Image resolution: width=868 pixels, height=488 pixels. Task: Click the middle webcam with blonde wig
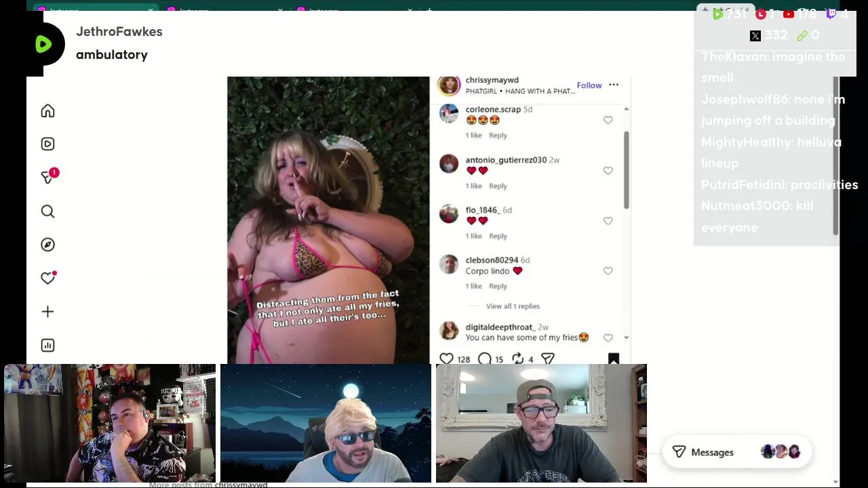point(325,423)
